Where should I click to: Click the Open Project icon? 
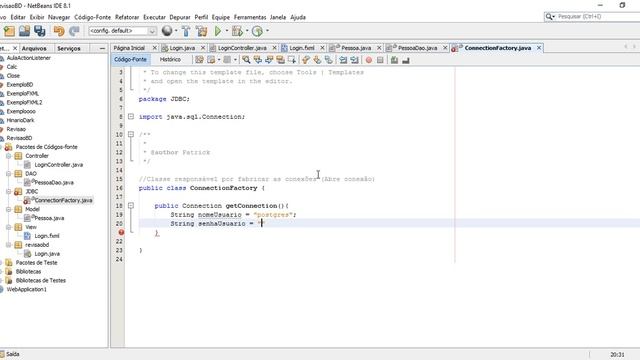[24, 31]
